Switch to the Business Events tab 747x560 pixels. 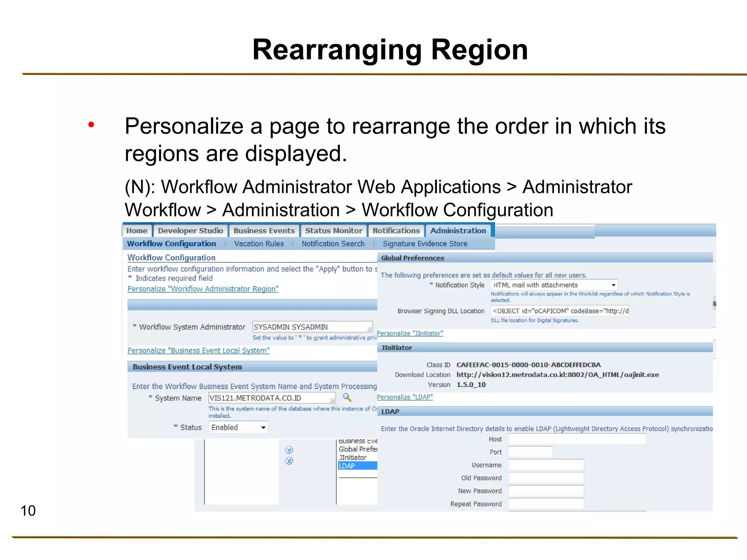click(x=264, y=230)
